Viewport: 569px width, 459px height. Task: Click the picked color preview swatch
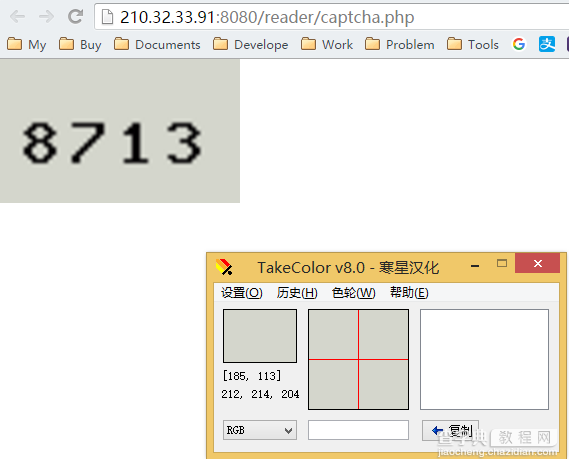point(260,336)
